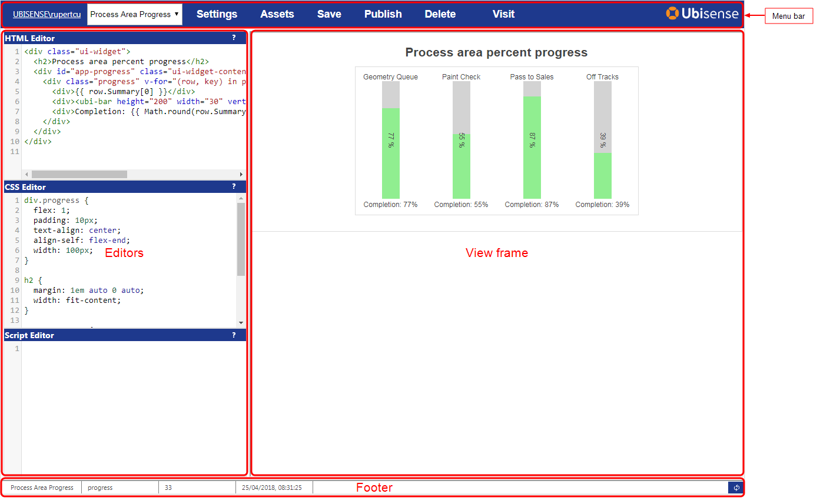
Task: Click 'flex: 1;' line in CSS editor
Action: [x=52, y=211]
